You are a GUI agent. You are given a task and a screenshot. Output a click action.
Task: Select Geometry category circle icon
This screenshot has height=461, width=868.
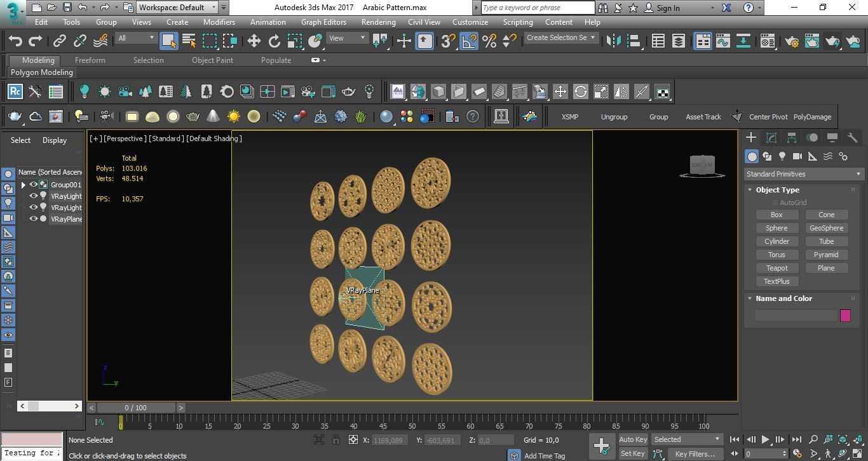[x=752, y=156]
